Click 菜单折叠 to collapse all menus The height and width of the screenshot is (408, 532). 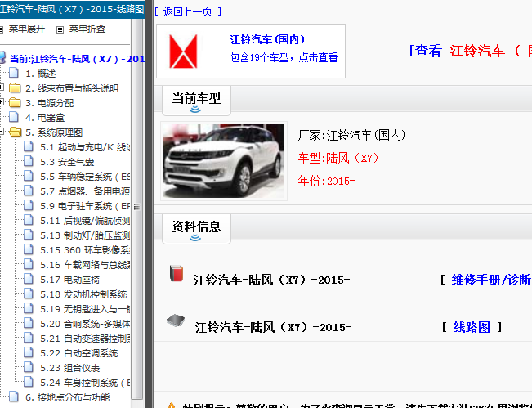(87, 29)
